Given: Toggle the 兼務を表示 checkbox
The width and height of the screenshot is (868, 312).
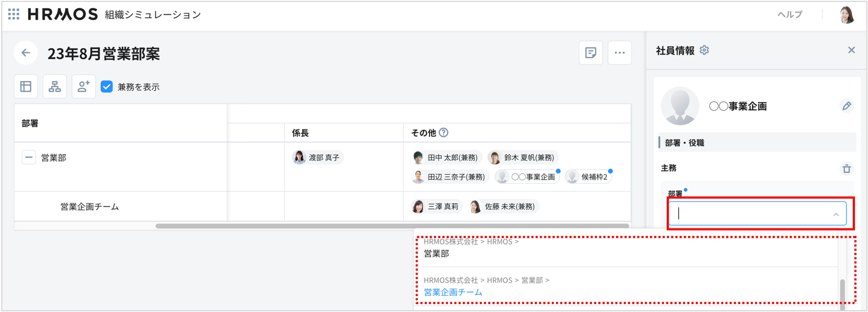Looking at the screenshot, I should tap(107, 87).
